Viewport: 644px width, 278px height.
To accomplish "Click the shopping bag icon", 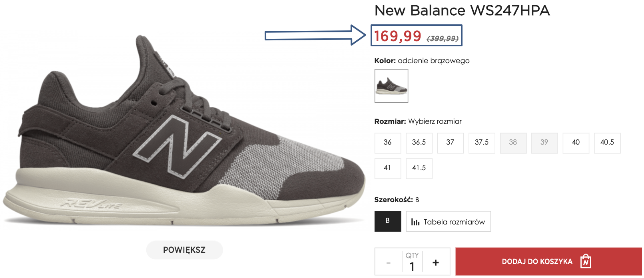I will pyautogui.click(x=586, y=262).
